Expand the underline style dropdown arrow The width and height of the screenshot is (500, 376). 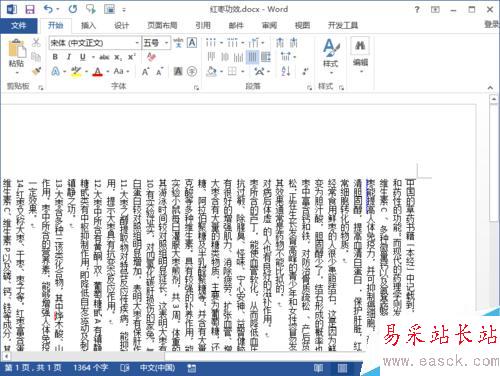[93, 57]
